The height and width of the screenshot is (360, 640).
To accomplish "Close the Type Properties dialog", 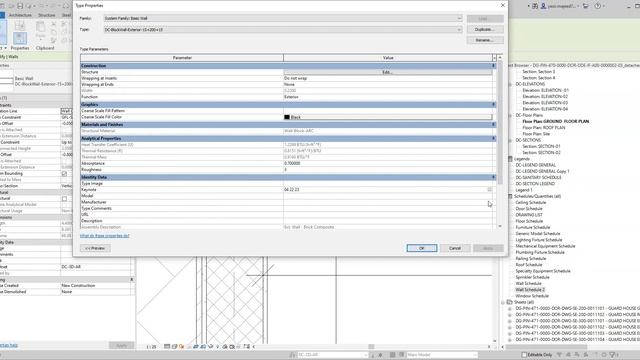I will (x=502, y=5).
